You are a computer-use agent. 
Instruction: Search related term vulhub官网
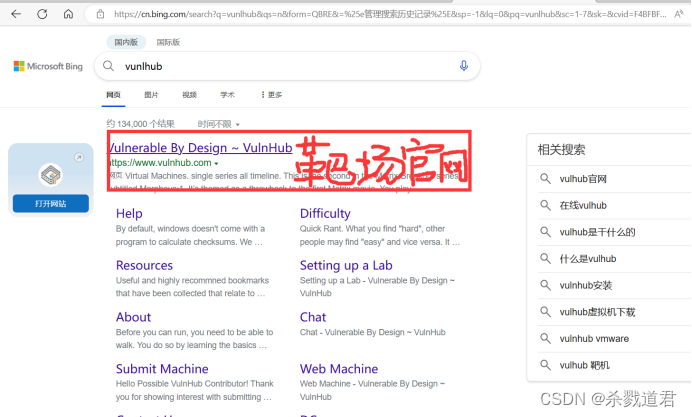(583, 179)
